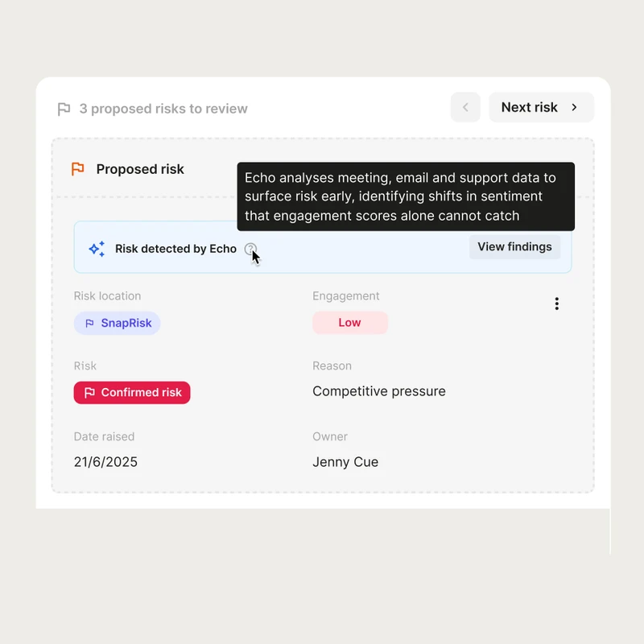Click the right chevron on Next risk
Screen dimensions: 644x644
(x=574, y=107)
